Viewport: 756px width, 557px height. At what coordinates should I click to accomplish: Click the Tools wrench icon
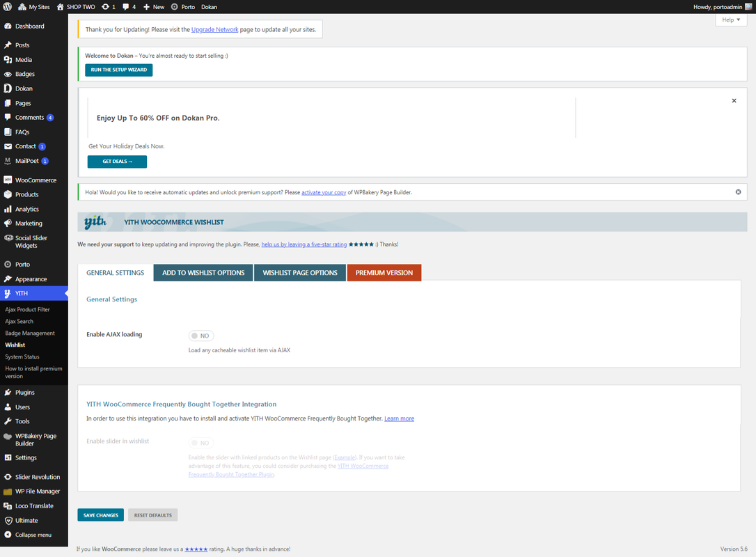pyautogui.click(x=8, y=421)
